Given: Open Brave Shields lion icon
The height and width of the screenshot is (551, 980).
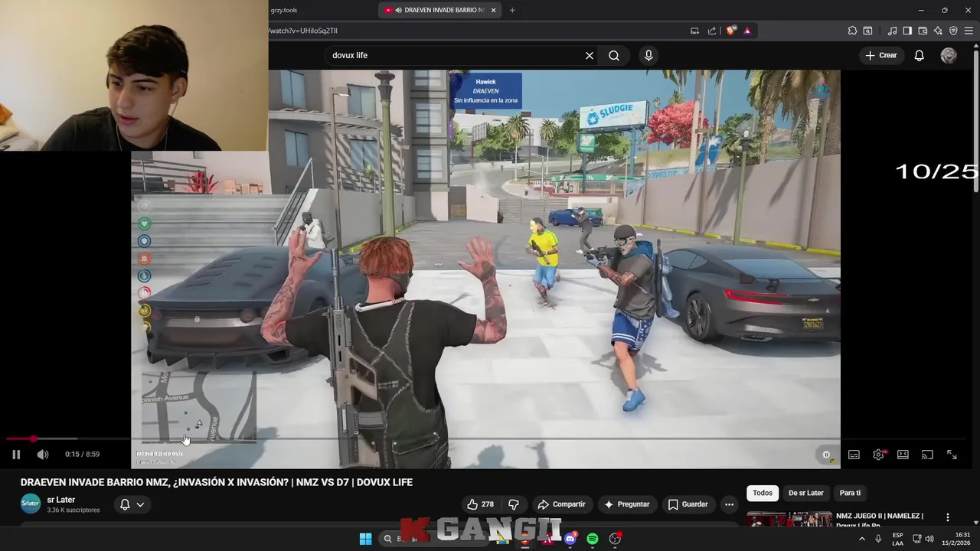Looking at the screenshot, I should 730,31.
